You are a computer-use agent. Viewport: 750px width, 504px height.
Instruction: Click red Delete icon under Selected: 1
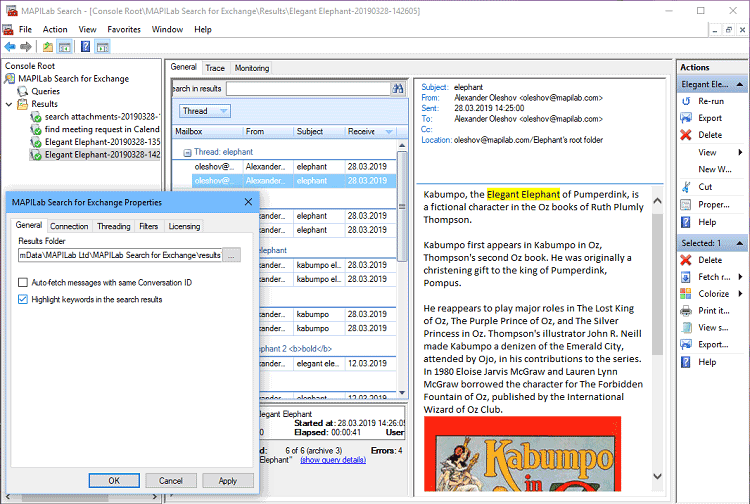pyautogui.click(x=686, y=260)
